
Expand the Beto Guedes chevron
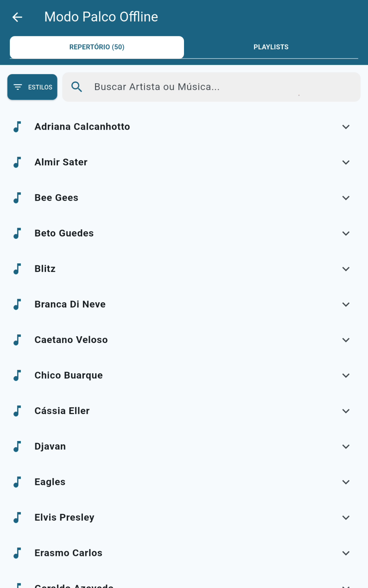(x=346, y=233)
